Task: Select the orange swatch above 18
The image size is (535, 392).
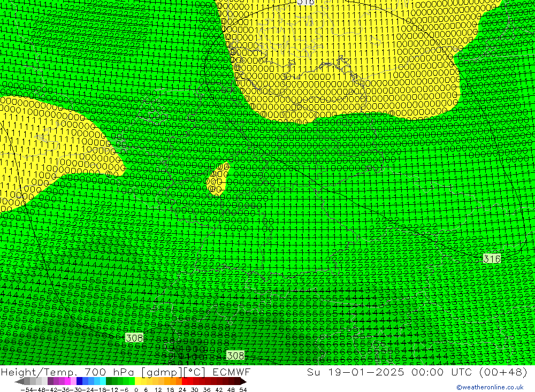Action: coord(173,381)
